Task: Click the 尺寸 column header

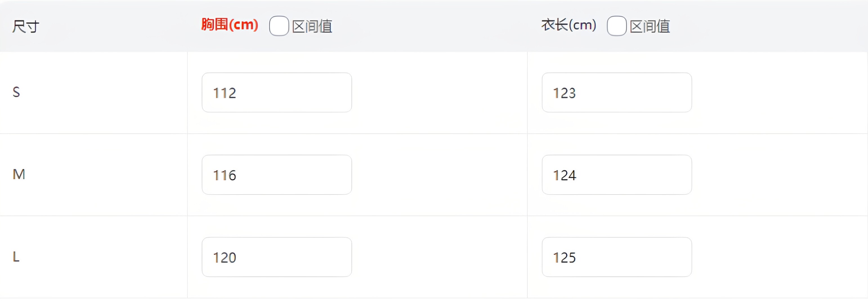Action: (x=26, y=26)
